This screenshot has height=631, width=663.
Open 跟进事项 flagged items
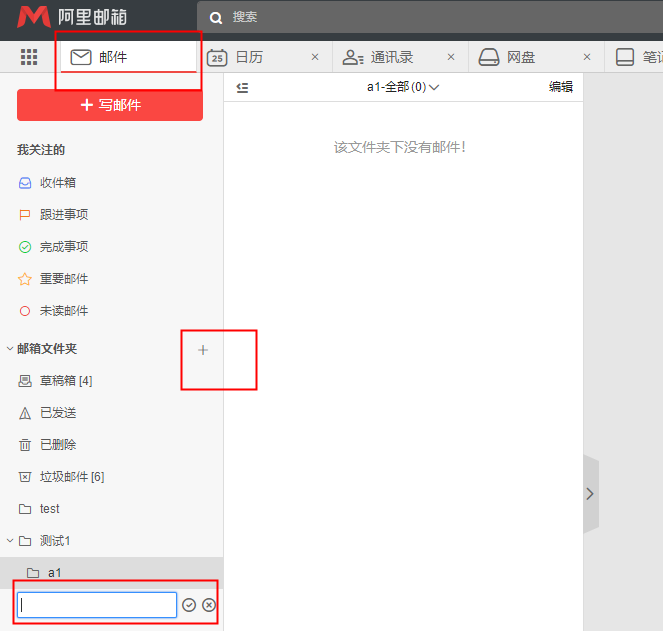click(x=64, y=215)
